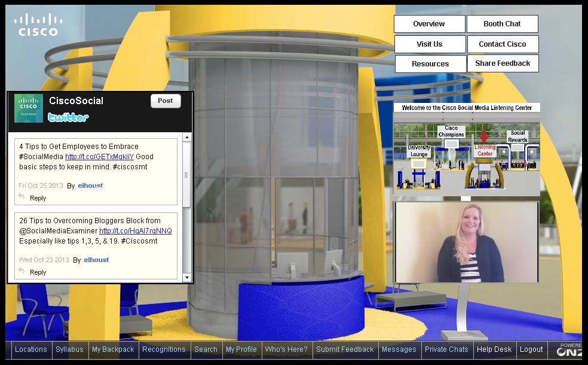The height and width of the screenshot is (365, 588).
Task: Open Help Desk in the bottom menu
Action: point(494,349)
